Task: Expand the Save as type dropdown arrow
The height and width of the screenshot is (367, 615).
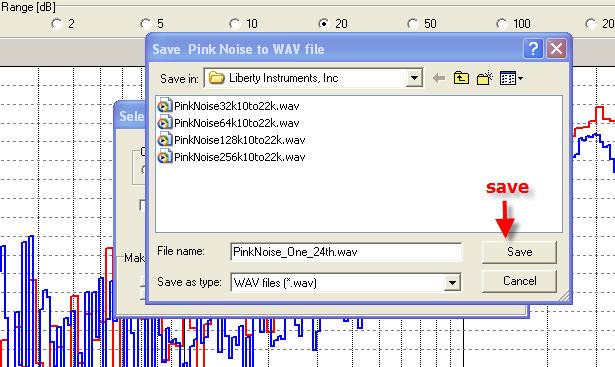Action: (x=452, y=282)
